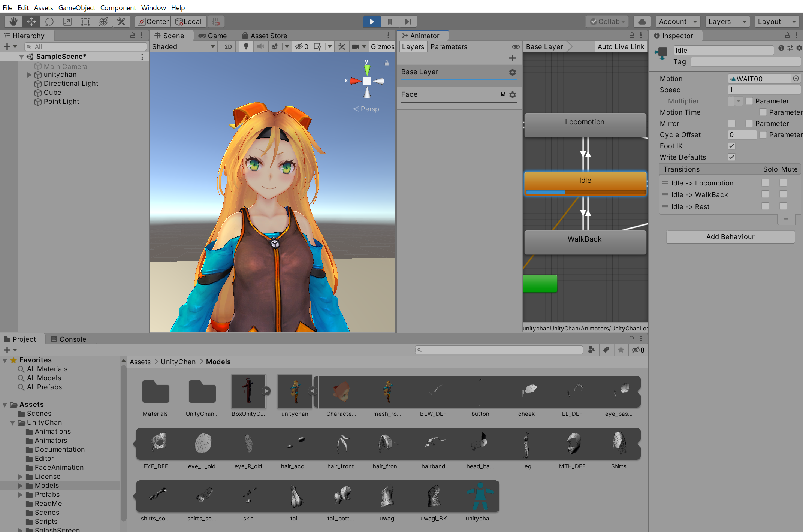The height and width of the screenshot is (532, 803).
Task: Enable the Mirror checkbox
Action: 731,124
